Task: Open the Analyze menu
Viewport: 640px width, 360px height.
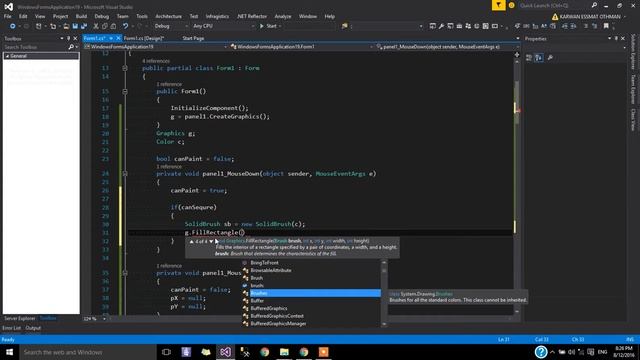Action: click(x=283, y=16)
